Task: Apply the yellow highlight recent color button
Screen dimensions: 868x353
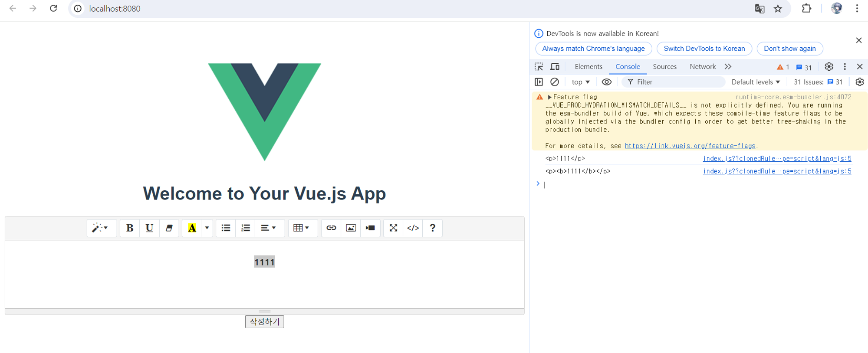Action: [x=192, y=228]
